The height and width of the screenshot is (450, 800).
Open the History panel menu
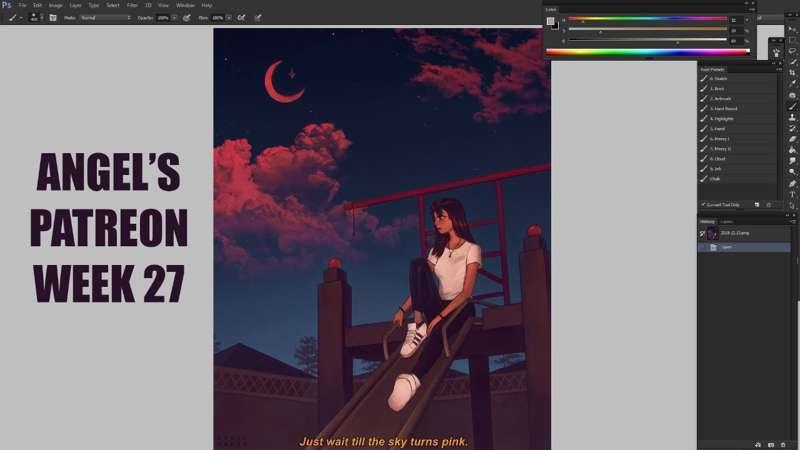[x=793, y=221]
